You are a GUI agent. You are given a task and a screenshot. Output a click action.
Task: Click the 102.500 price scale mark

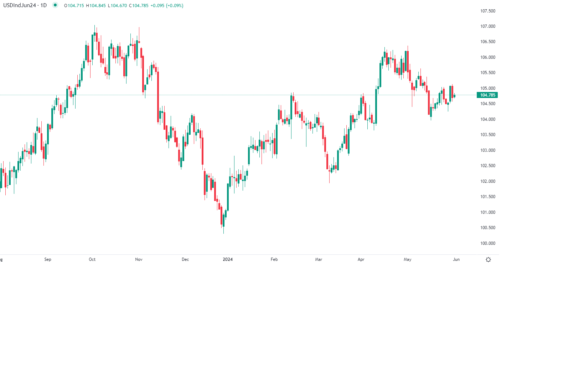point(487,166)
